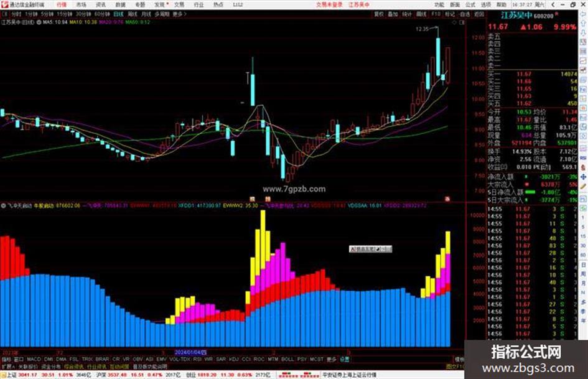588x379 pixels.
Task: Click the 统计 statistics button
Action: [x=407, y=14]
